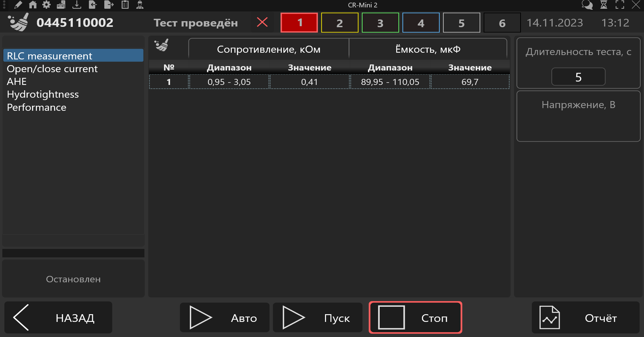Image resolution: width=644 pixels, height=337 pixels.
Task: Click injector number 0445110002
Action: tap(75, 22)
